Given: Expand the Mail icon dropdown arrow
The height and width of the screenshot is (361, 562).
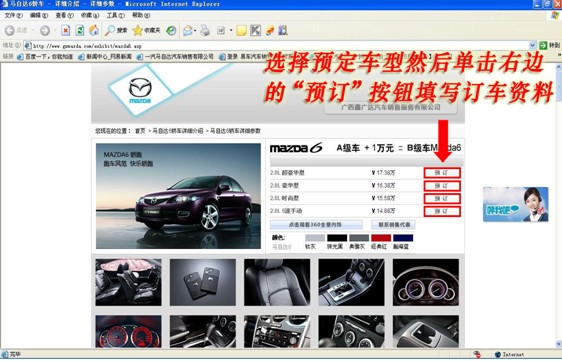Looking at the screenshot, I should [195, 30].
